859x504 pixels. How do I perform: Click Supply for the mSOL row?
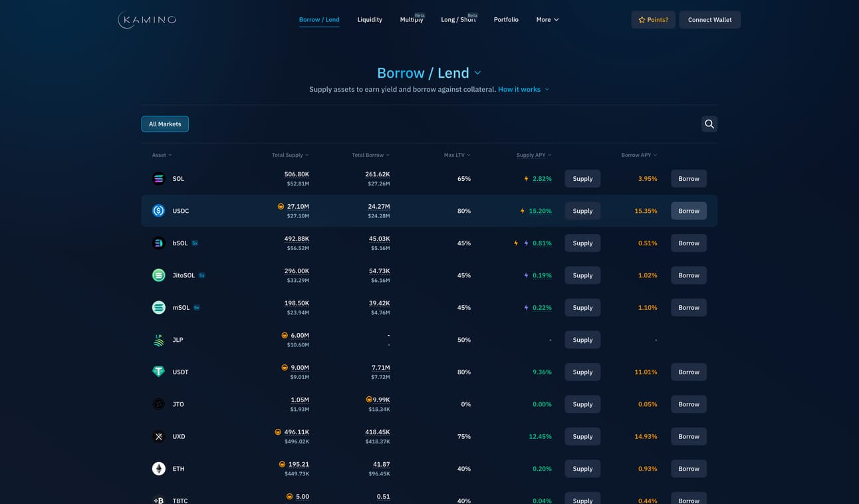pyautogui.click(x=582, y=308)
